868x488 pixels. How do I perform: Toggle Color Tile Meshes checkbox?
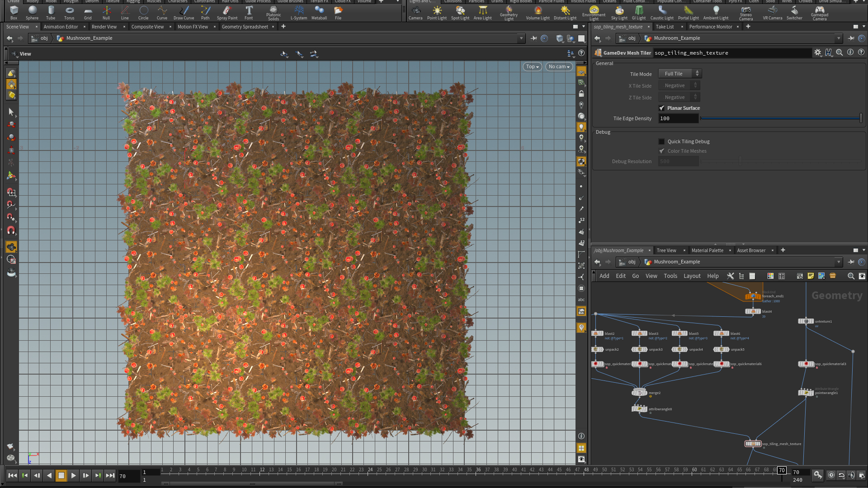point(662,151)
